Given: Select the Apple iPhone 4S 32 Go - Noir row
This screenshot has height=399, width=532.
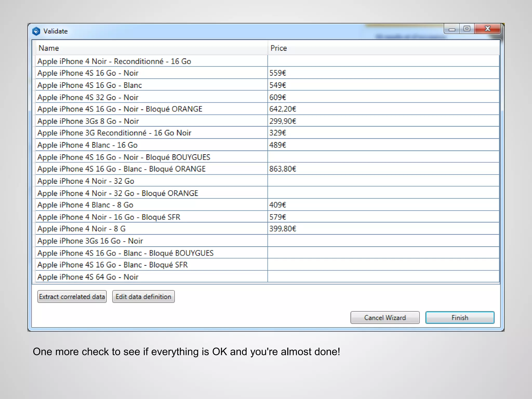Looking at the screenshot, I should coord(88,97).
